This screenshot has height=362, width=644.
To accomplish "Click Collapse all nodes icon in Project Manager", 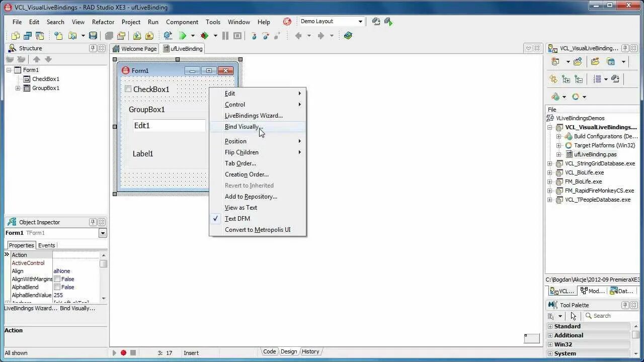I will click(x=579, y=79).
